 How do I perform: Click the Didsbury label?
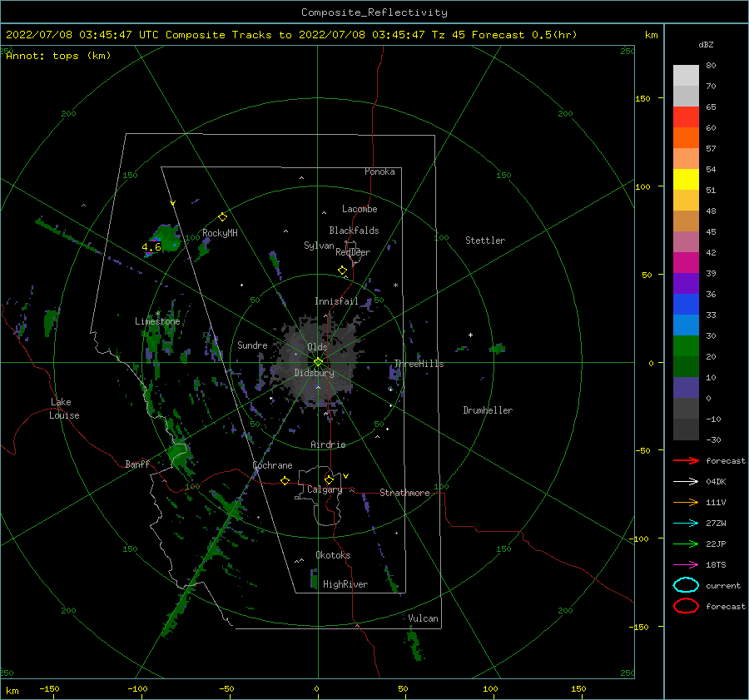click(314, 373)
